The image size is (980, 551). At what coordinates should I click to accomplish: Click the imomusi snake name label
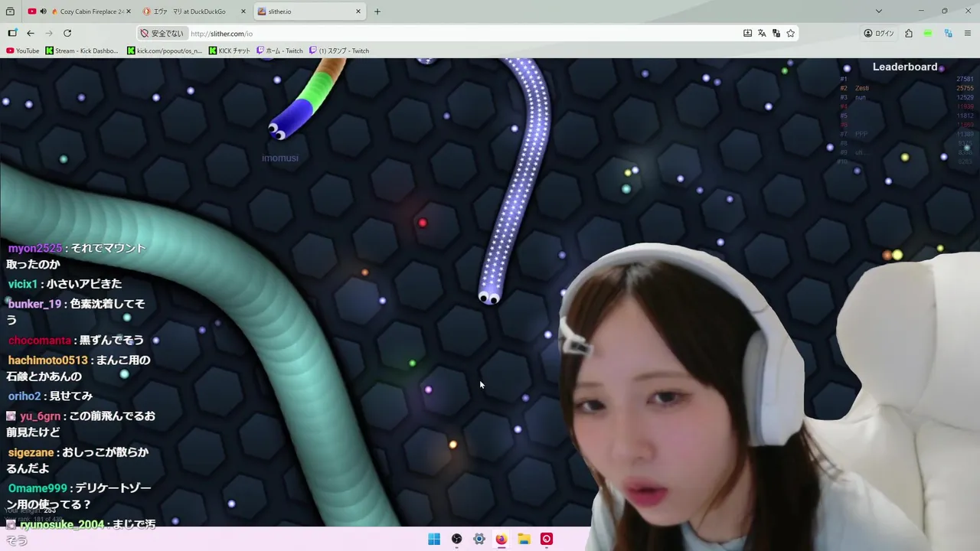(x=280, y=158)
